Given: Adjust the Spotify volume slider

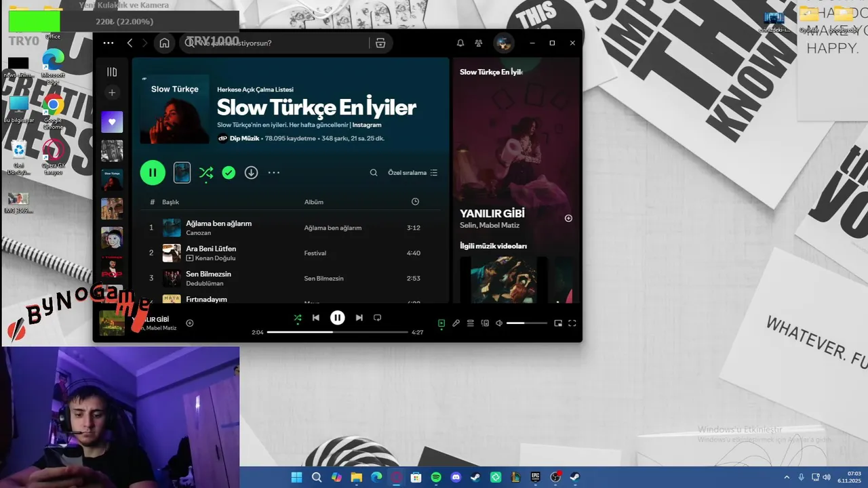Looking at the screenshot, I should coord(527,323).
